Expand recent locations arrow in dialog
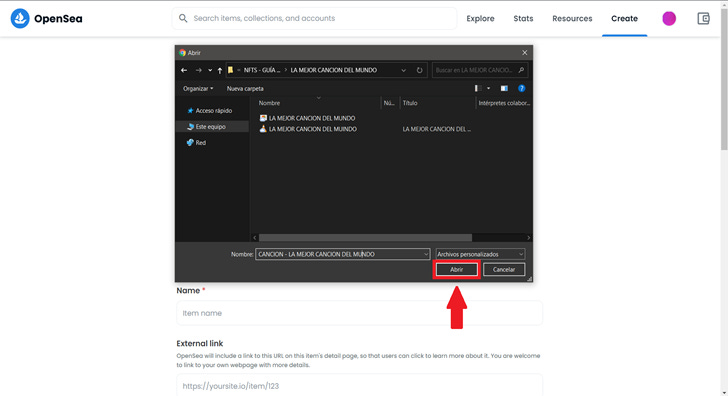This screenshot has width=728, height=396. pos(210,70)
